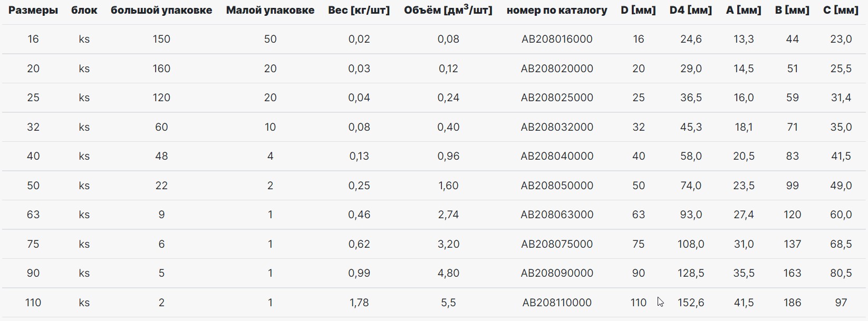Click catalog number AB208025000

tap(557, 98)
